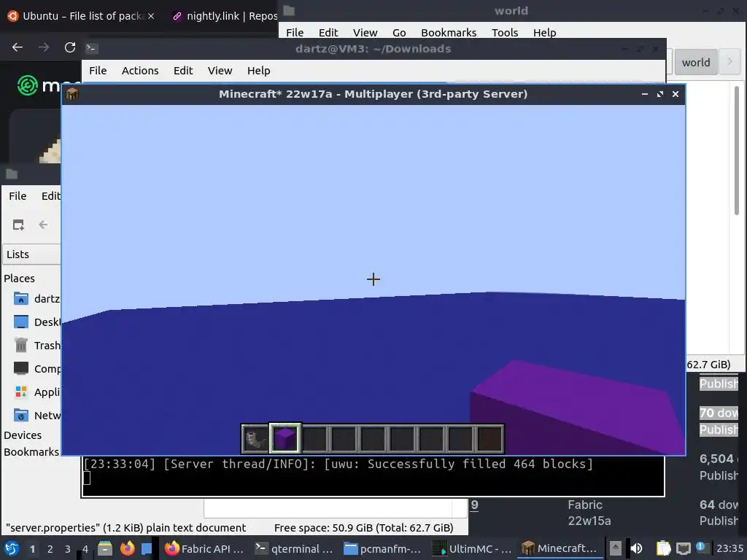
Task: Click the 23:35 panel clock
Action: 729,548
